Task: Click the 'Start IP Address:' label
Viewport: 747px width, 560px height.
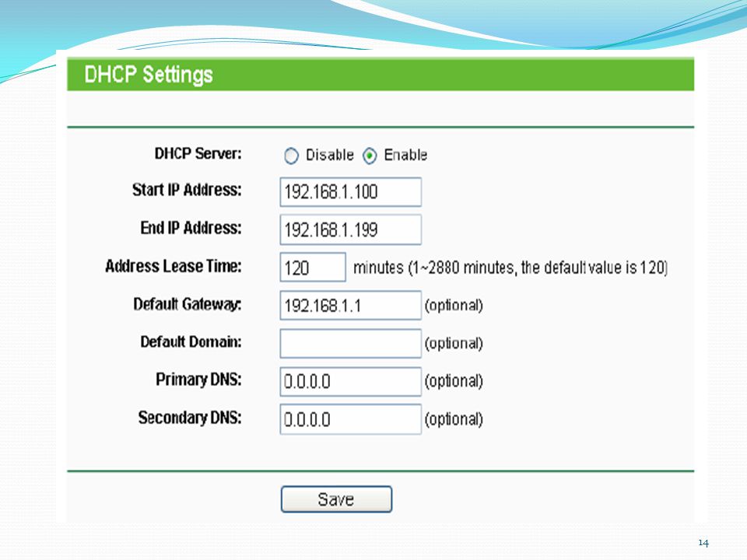Action: pyautogui.click(x=187, y=190)
